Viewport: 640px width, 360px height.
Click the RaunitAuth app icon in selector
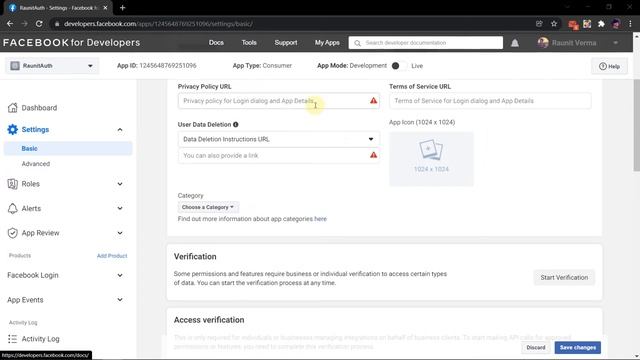(15, 66)
